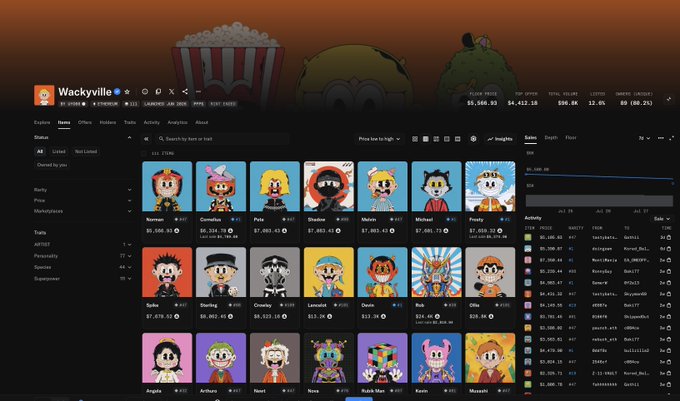The height and width of the screenshot is (401, 680).
Task: Click the sales chart price line
Action: click(x=598, y=176)
